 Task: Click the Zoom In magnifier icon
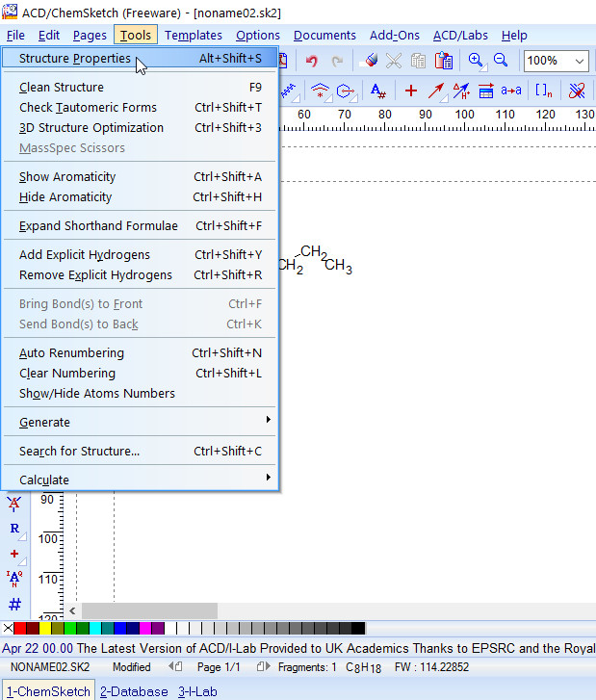[x=477, y=61]
